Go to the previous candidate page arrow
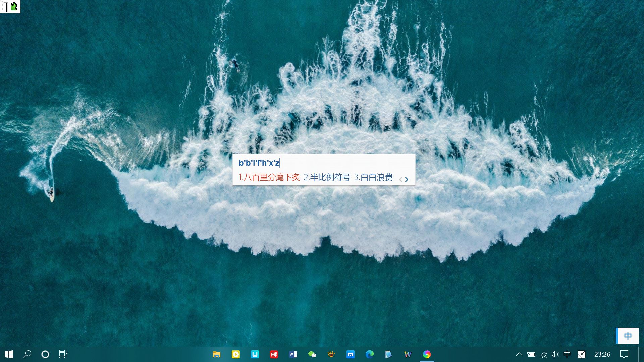 click(x=400, y=180)
